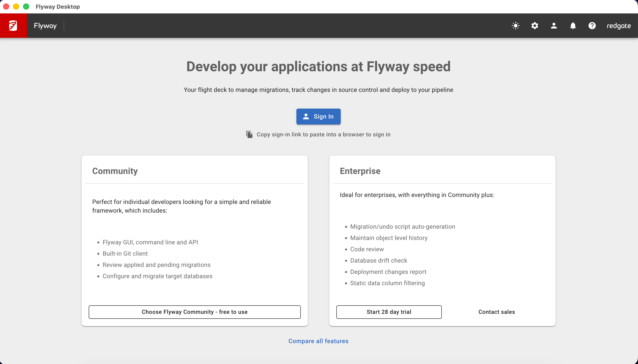Click 'Built-in Git client' list item
This screenshot has height=364, width=638.
tap(125, 253)
